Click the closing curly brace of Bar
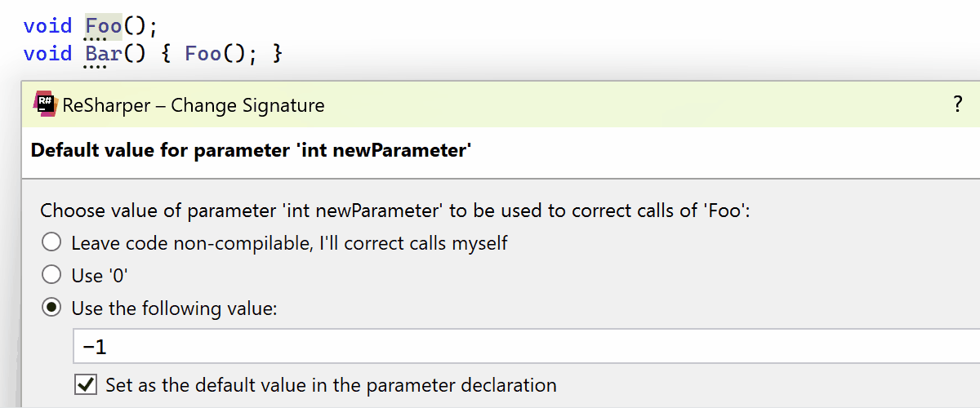This screenshot has width=980, height=408. click(277, 54)
